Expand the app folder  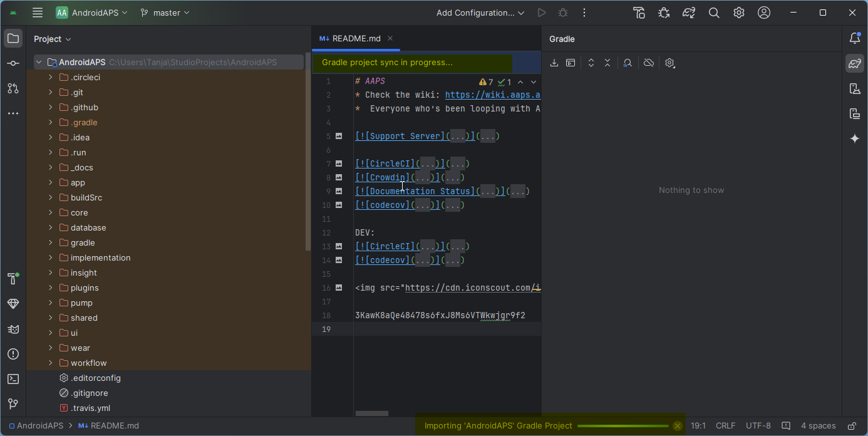click(x=51, y=182)
